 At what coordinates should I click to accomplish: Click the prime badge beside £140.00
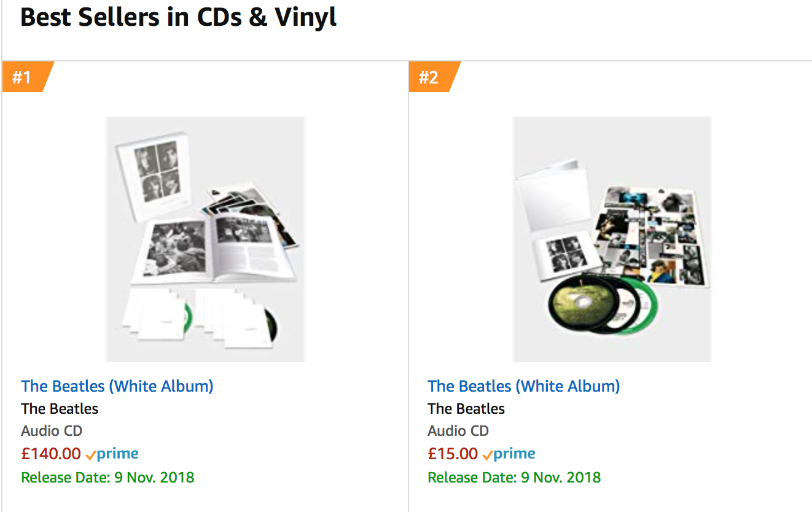click(112, 454)
